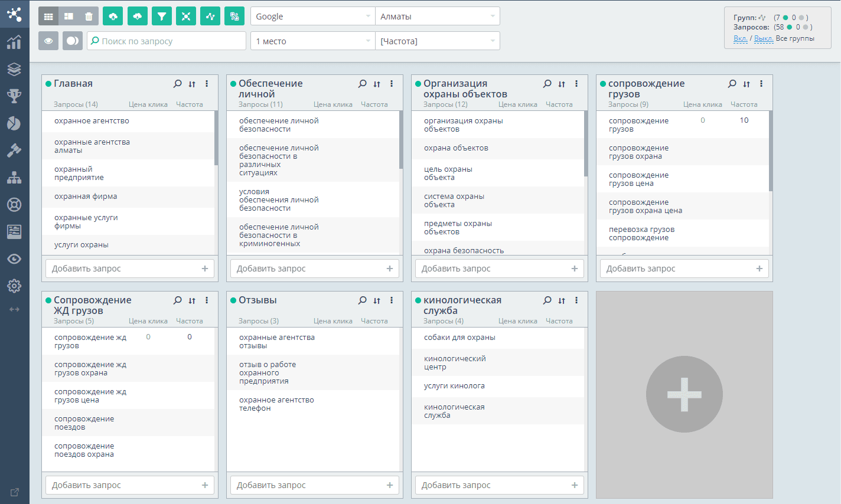Viewport: 841px width, 504px height.
Task: Click the Выкл. link for all groups
Action: tap(764, 38)
